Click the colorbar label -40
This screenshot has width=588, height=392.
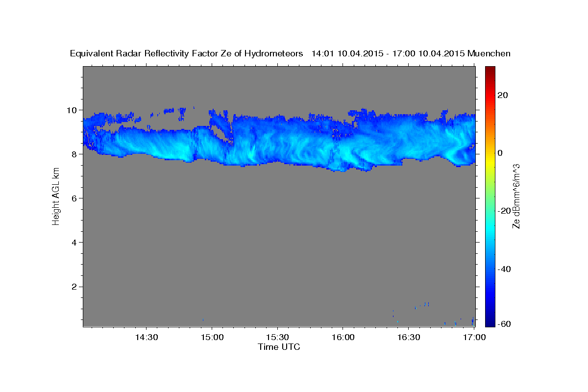tap(504, 269)
